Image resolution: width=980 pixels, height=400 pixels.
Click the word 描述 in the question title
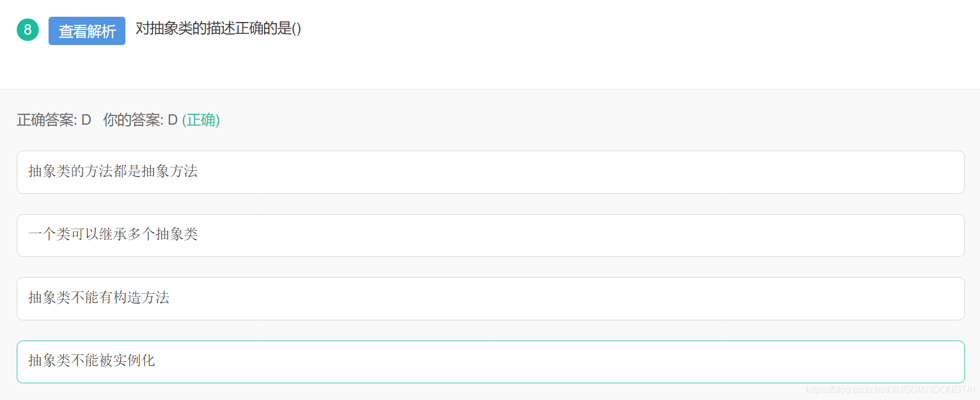coord(221,28)
